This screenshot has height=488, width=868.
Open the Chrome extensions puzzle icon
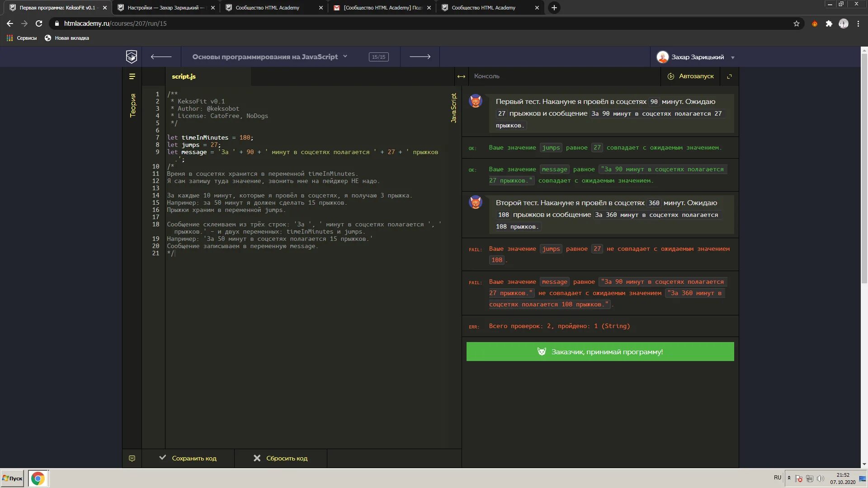(x=829, y=23)
